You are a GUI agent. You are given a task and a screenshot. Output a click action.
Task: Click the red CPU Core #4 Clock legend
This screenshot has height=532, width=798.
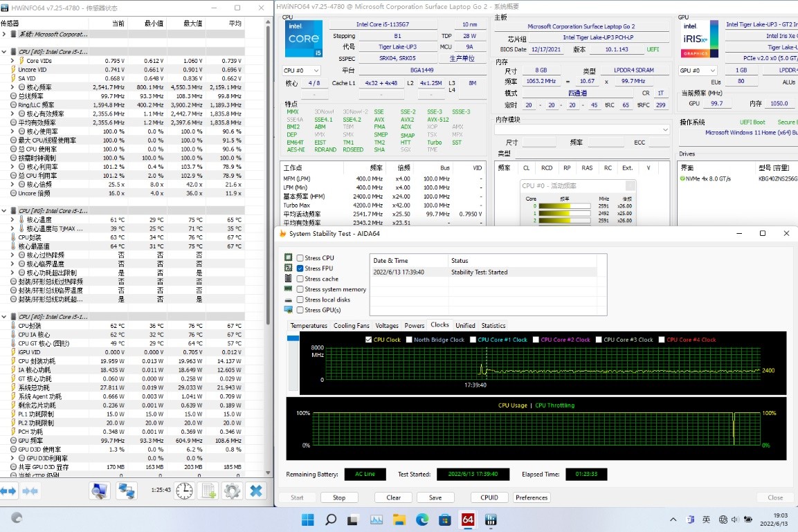(x=692, y=339)
